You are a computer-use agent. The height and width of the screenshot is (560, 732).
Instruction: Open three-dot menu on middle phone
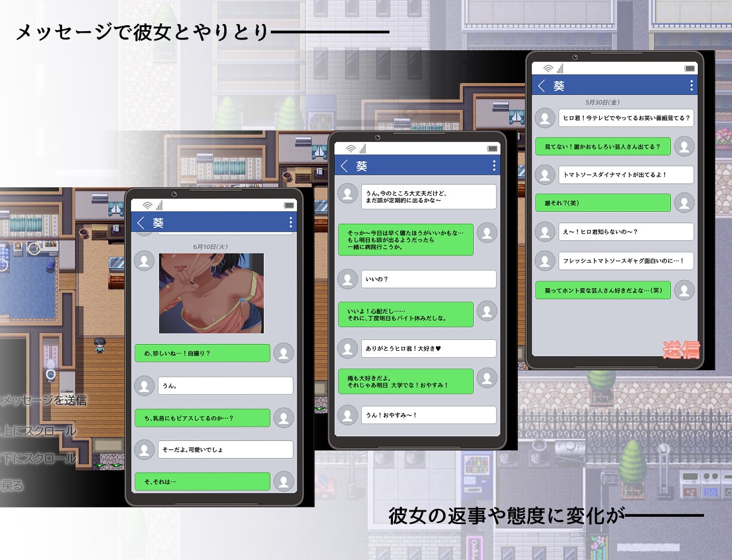click(x=493, y=166)
